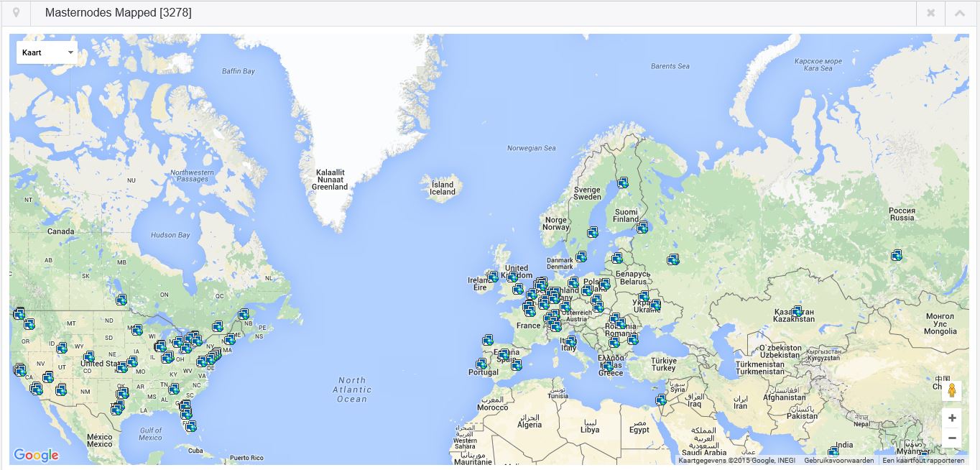This screenshot has height=470, width=980.
Task: Select the marker on the Black Sea's western coast
Action: [632, 339]
